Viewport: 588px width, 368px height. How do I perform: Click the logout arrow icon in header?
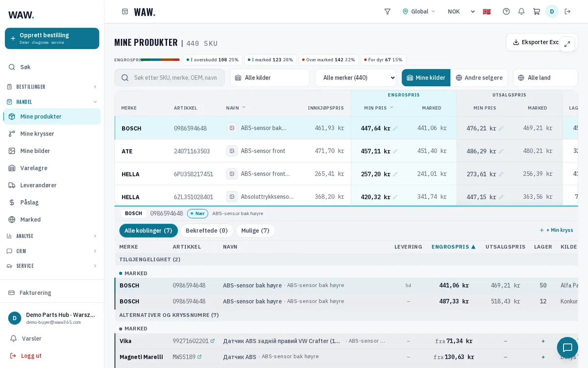click(x=567, y=11)
